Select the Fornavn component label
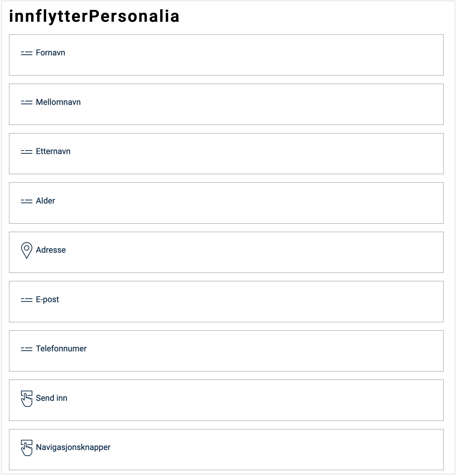The width and height of the screenshot is (456, 476). click(51, 53)
